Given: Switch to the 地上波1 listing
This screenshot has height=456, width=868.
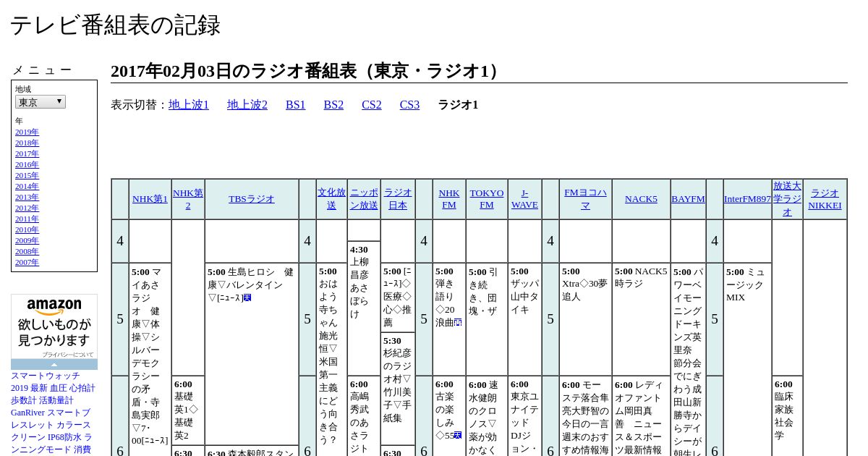Looking at the screenshot, I should click(189, 105).
